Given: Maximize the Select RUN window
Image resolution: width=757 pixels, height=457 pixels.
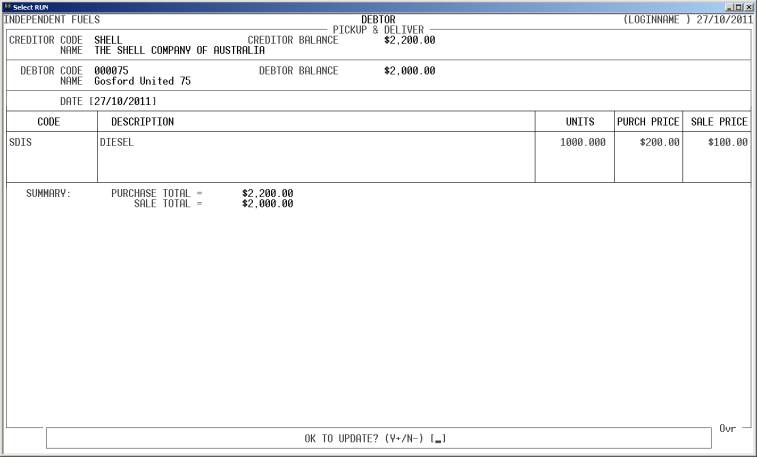Looking at the screenshot, I should pos(740,6).
